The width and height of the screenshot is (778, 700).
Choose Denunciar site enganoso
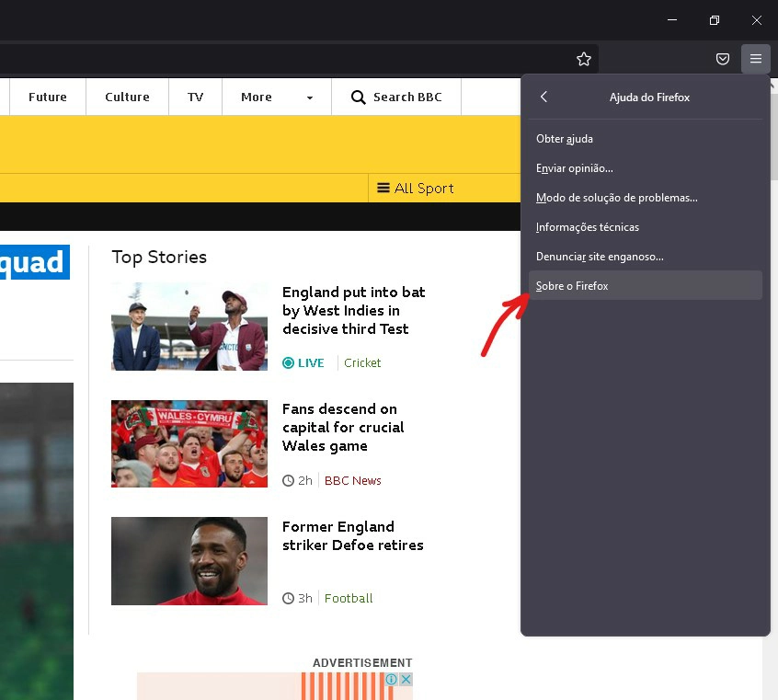(645, 257)
